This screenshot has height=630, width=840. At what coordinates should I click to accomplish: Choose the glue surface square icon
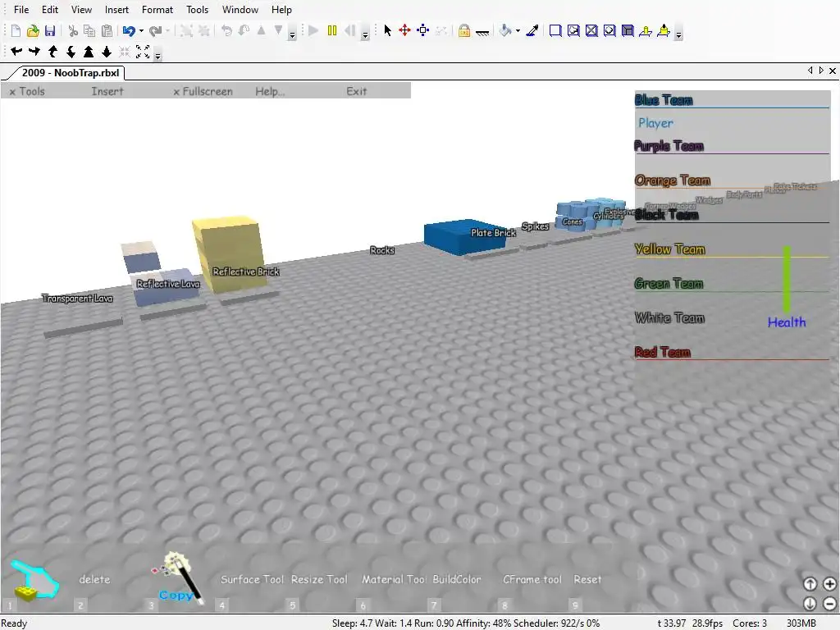573,30
